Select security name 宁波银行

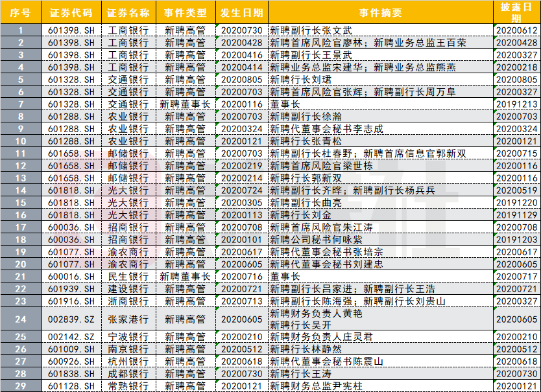pos(128,337)
